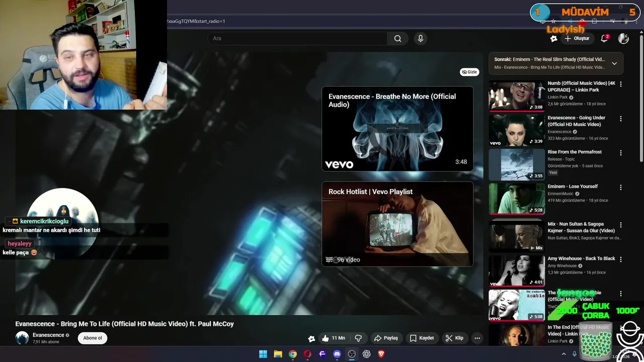Play Cranberries Zombie thumbnail
Viewport: 644px width, 362px height.
517,305
